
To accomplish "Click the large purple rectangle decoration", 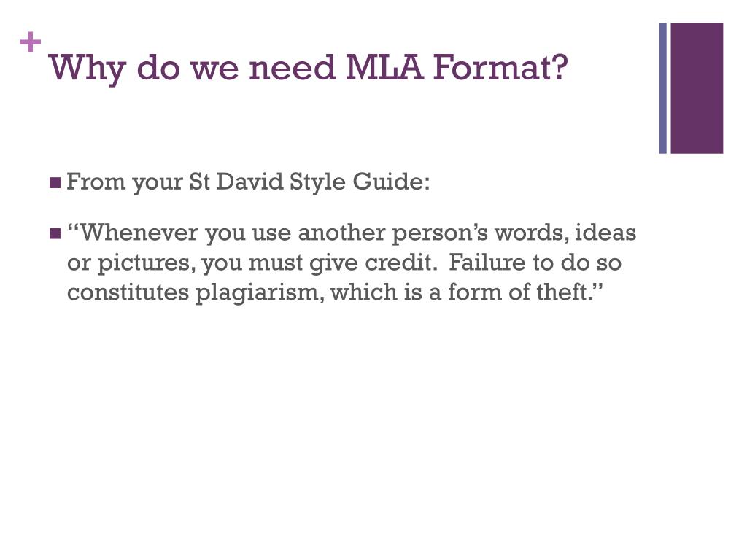I will pos(697,88).
